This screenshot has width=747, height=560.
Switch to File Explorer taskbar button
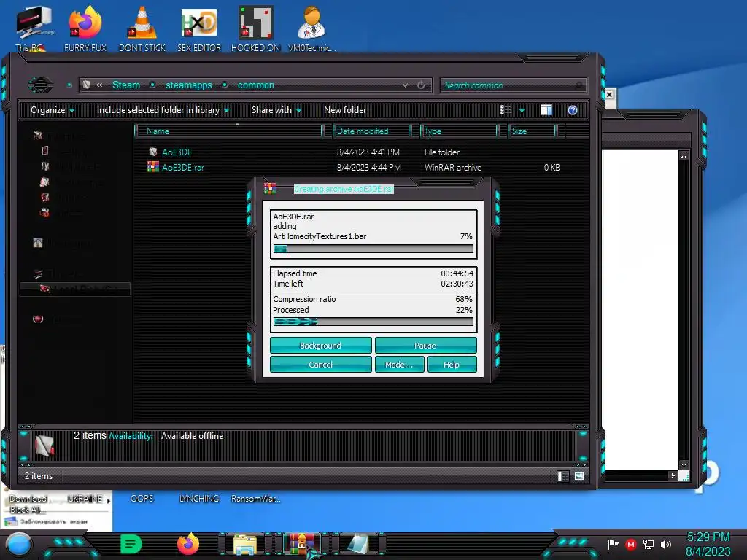click(x=245, y=545)
